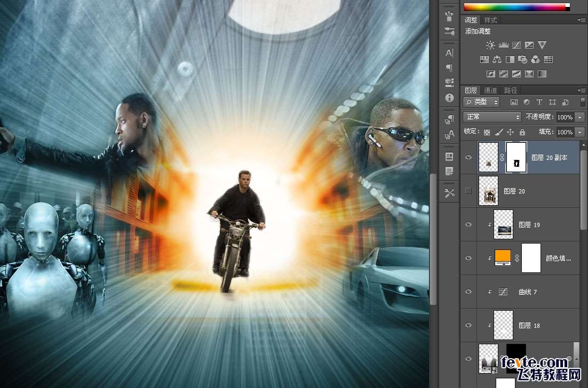
Task: Open the Paragraph Styles panel icon
Action: point(449,119)
